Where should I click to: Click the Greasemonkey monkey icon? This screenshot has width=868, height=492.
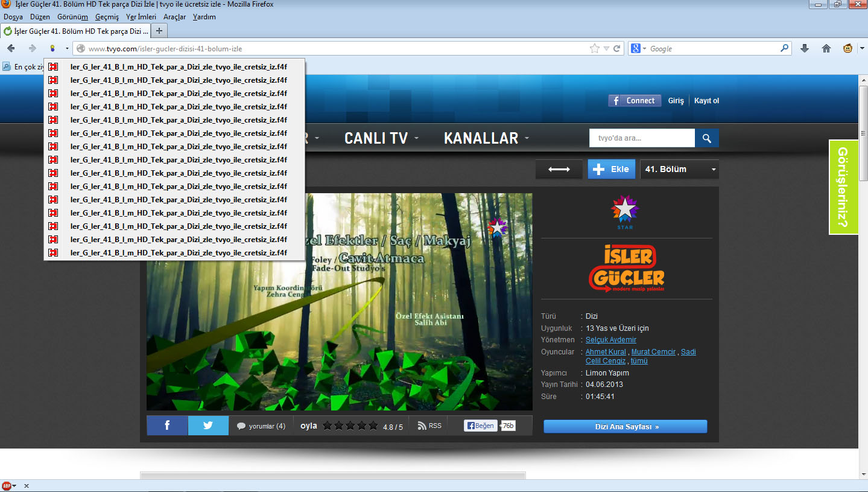pyautogui.click(x=848, y=48)
